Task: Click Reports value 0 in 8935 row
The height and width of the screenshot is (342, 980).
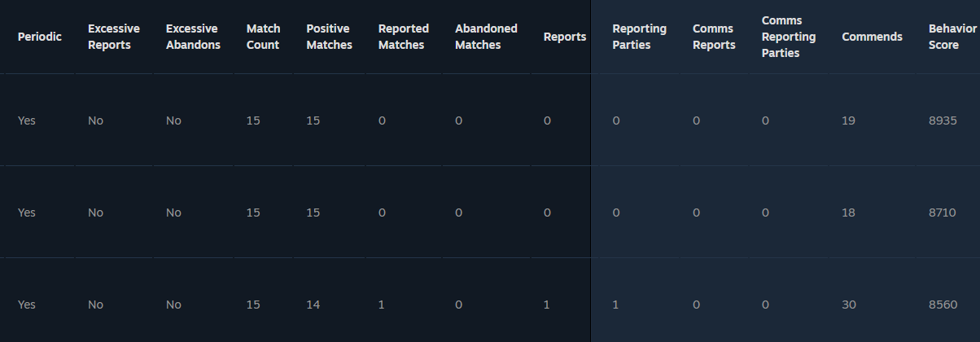Action: pyautogui.click(x=547, y=121)
